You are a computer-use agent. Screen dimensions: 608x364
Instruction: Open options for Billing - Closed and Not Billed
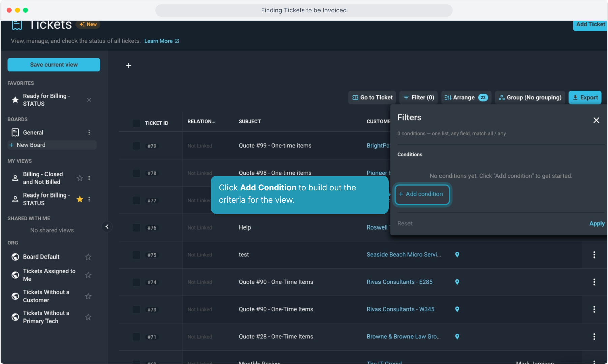coord(89,178)
